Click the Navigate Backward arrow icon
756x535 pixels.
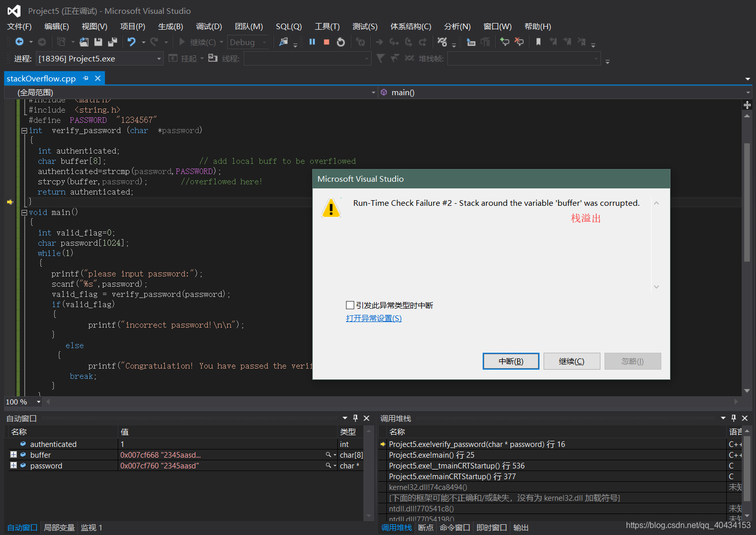point(19,42)
